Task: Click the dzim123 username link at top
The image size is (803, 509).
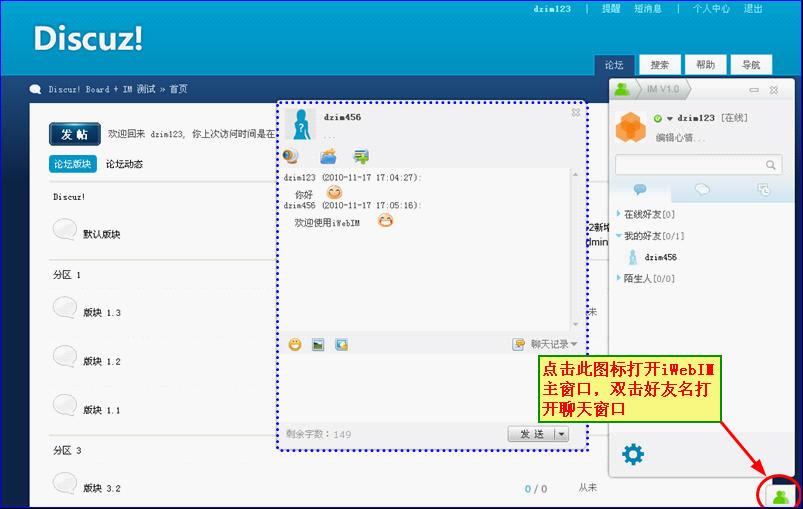Action: (x=552, y=9)
